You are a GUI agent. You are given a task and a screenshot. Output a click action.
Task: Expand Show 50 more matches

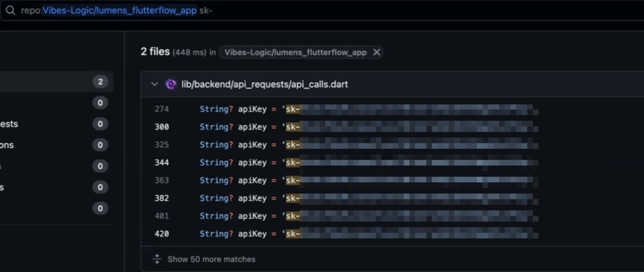[211, 259]
